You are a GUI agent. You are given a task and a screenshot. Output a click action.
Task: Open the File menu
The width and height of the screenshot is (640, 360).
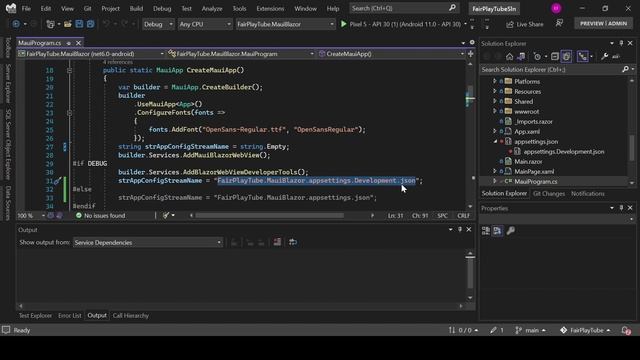point(26,8)
